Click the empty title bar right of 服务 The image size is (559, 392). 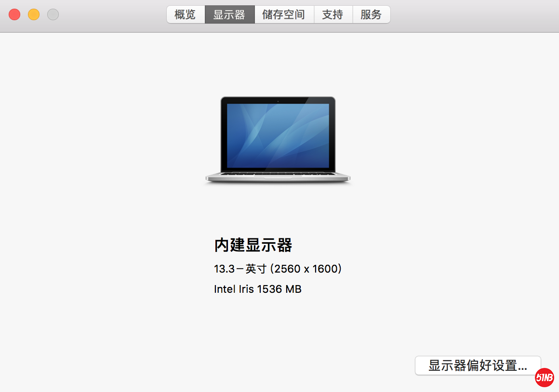[474, 14]
